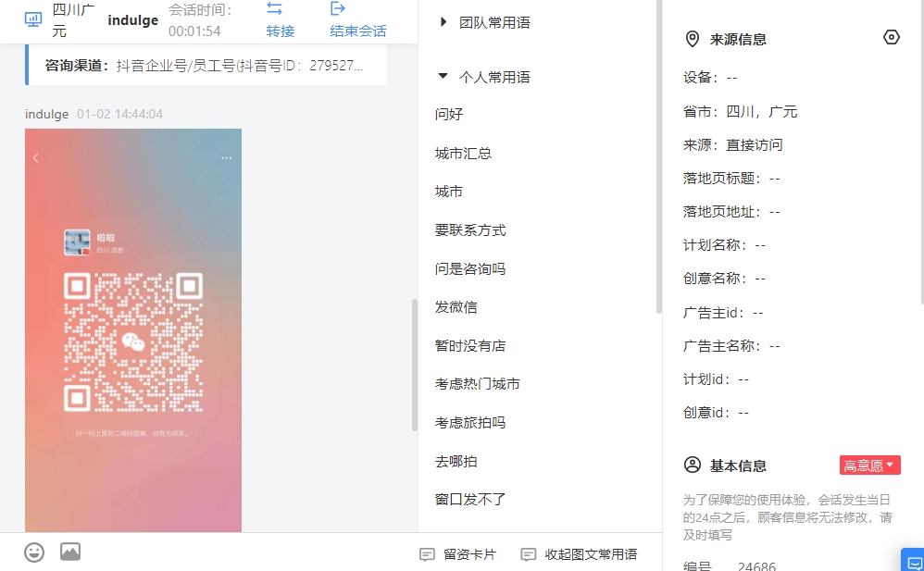Image resolution: width=924 pixels, height=571 pixels.
Task: Select the 窗口发不了 quick phrase
Action: click(x=470, y=500)
